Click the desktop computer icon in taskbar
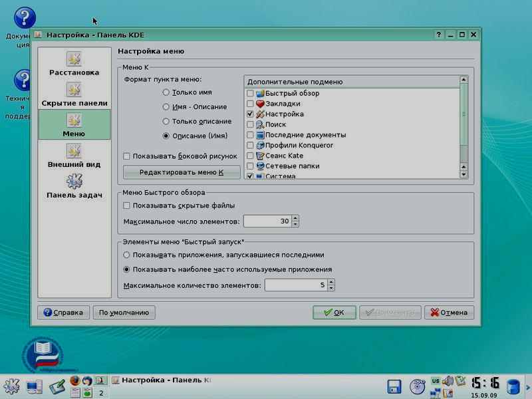This screenshot has height=399, width=532. point(35,387)
